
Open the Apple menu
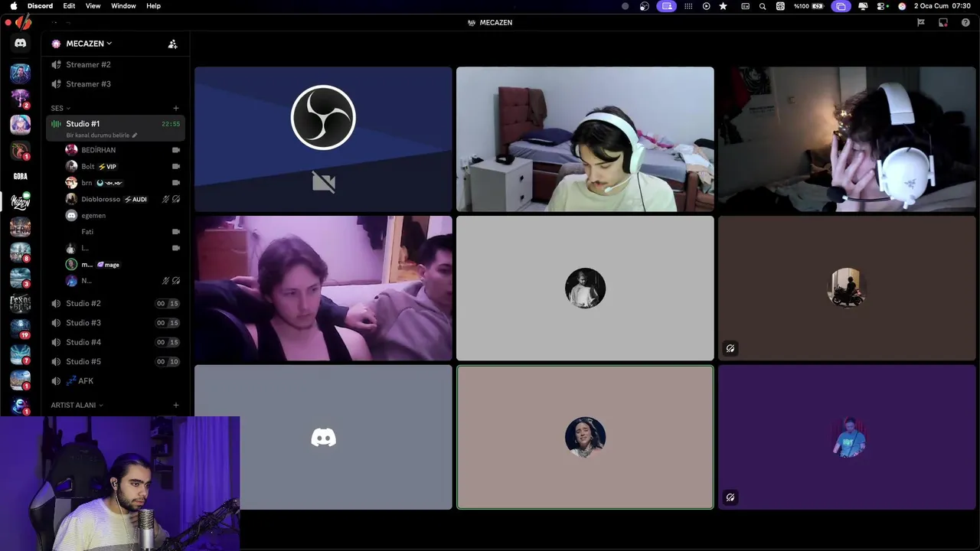13,5
